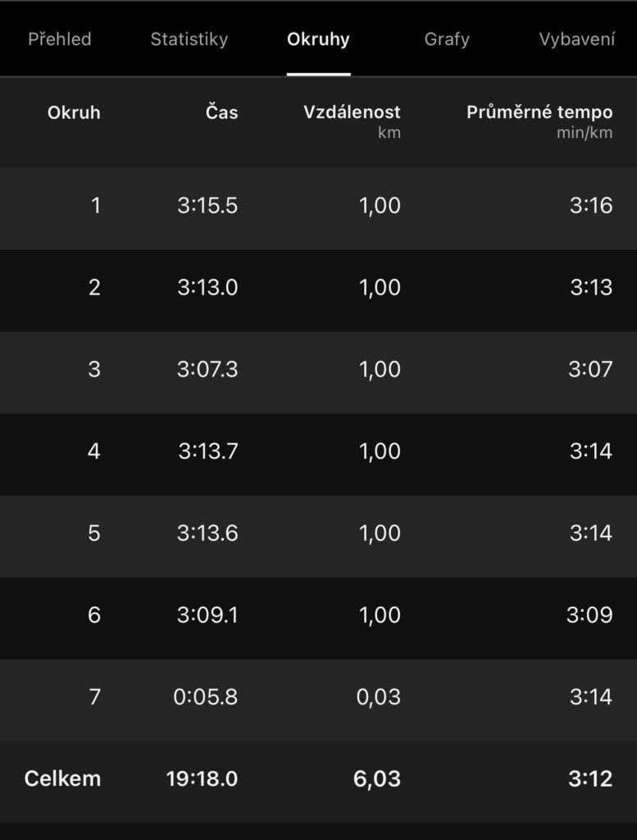Select lap 4 row with time 3:13.7
637x840 pixels.
tap(318, 451)
